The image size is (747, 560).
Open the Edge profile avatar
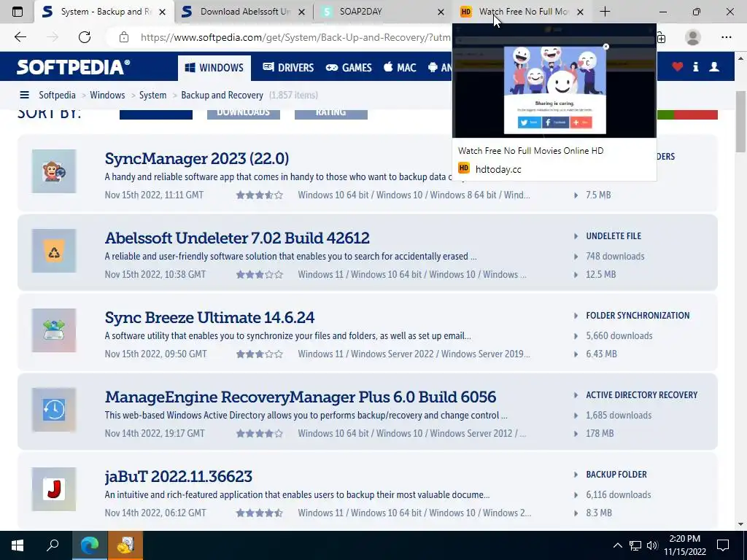click(693, 37)
